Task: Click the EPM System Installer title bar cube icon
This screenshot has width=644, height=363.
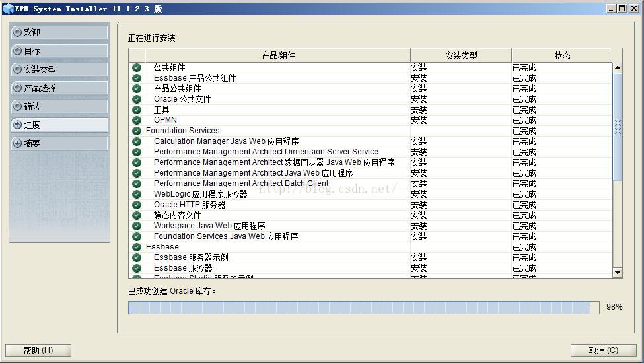Action: coord(8,8)
